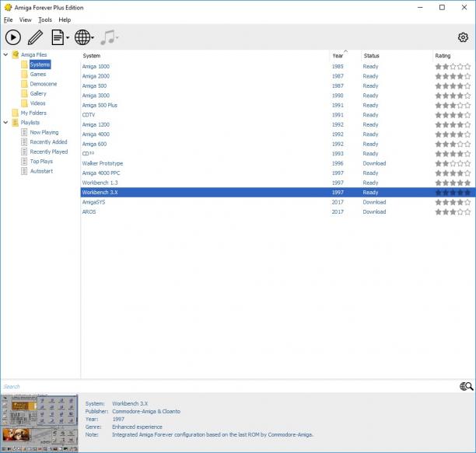Open the Gallery folder
Viewport: 476px width, 453px height.
point(38,94)
